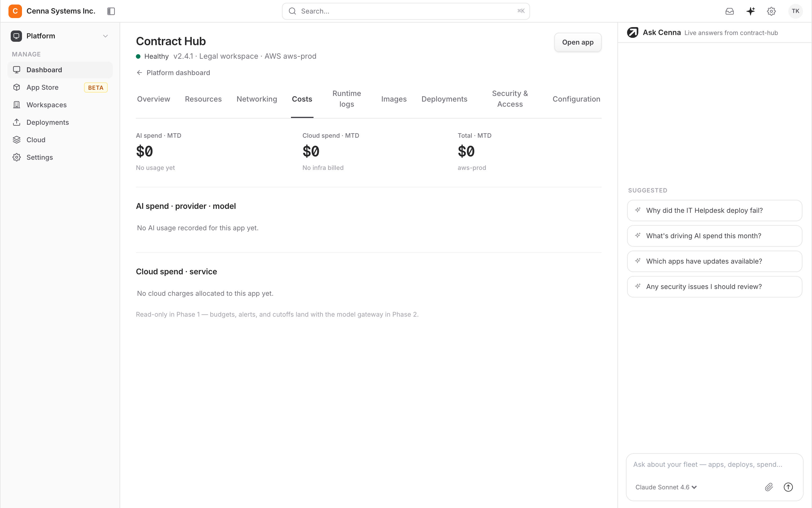Open Cloud in the sidebar
812x508 pixels.
(x=60, y=140)
